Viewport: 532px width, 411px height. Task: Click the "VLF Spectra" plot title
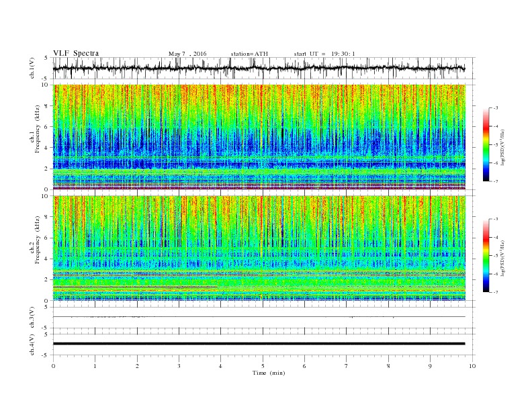[76, 53]
